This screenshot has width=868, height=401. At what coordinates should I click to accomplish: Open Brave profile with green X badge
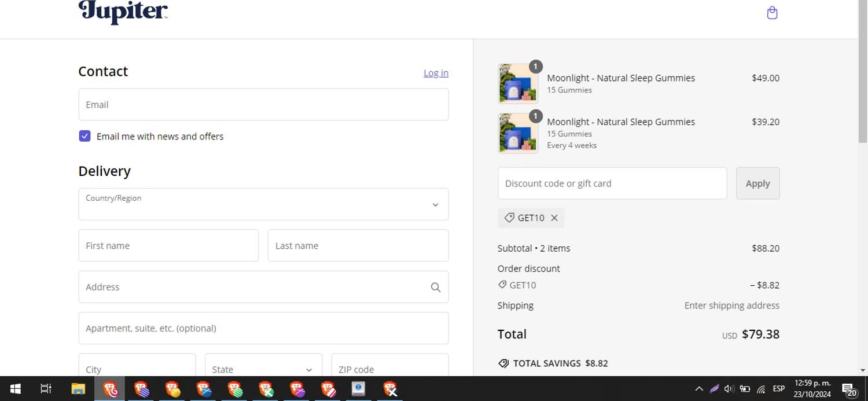click(x=266, y=389)
